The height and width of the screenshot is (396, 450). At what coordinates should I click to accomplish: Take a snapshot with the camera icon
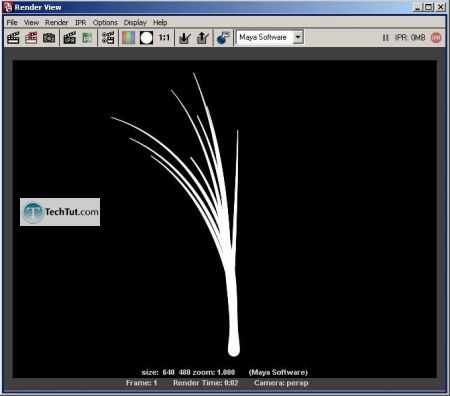tap(49, 38)
